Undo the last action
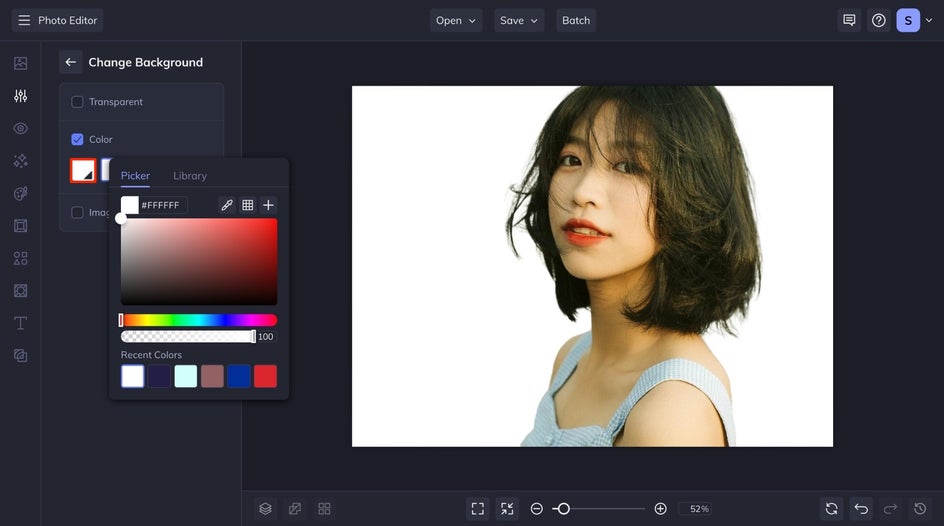944x526 pixels. click(861, 509)
